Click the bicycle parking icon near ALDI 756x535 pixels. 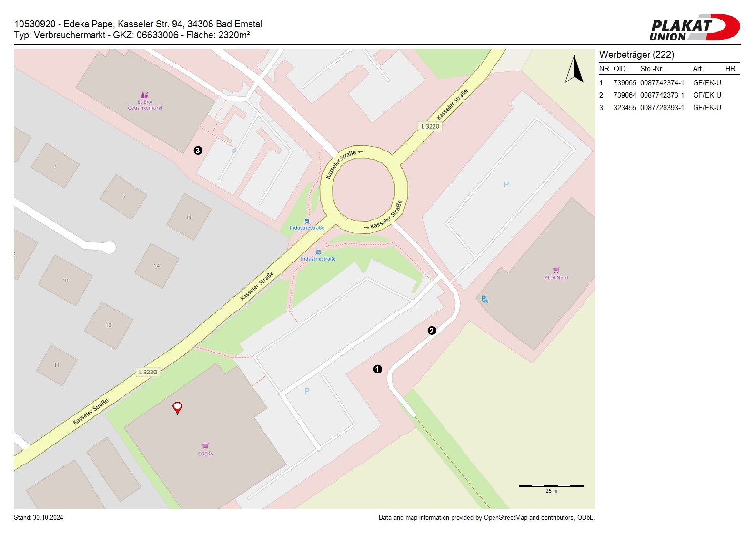tap(484, 299)
